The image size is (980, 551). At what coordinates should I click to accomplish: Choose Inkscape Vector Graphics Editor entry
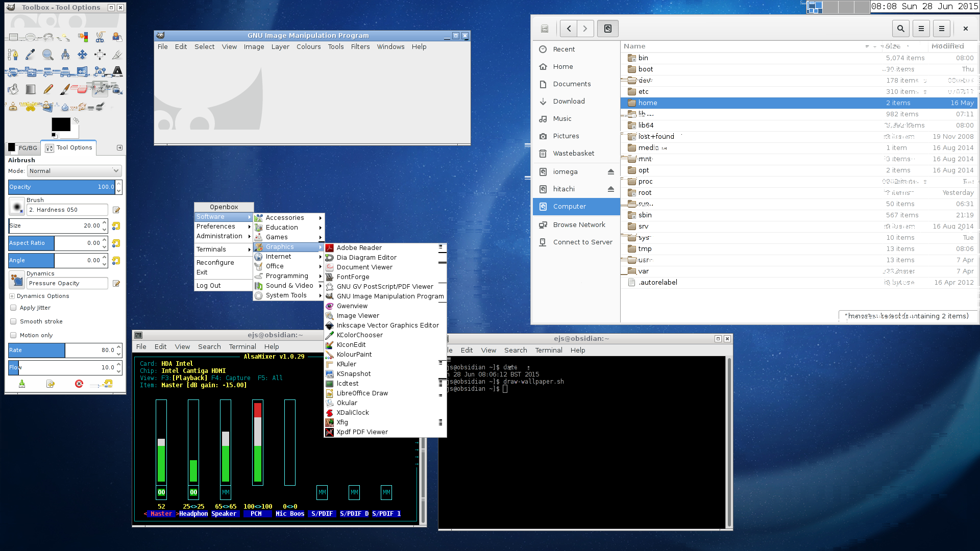[x=387, y=325]
